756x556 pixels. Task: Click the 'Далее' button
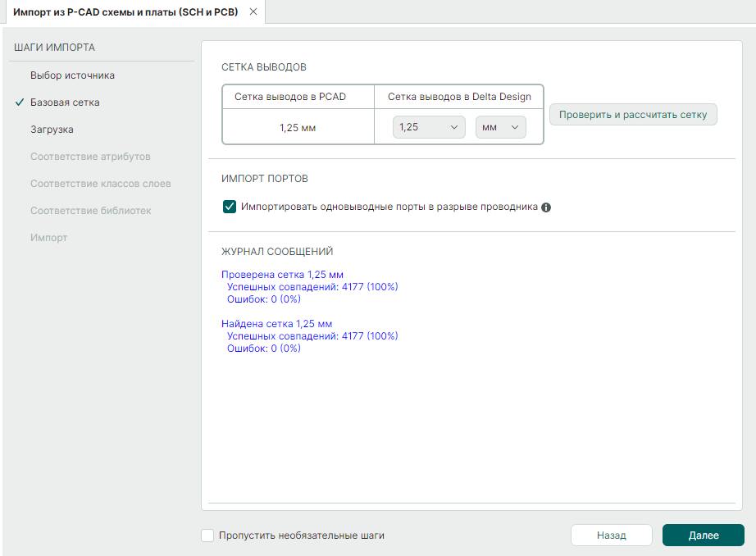point(704,535)
